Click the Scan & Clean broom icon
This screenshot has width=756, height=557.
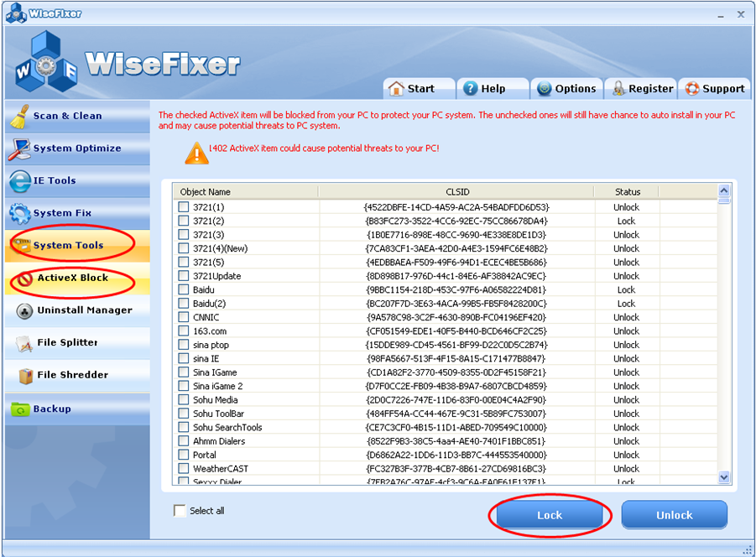(19, 117)
